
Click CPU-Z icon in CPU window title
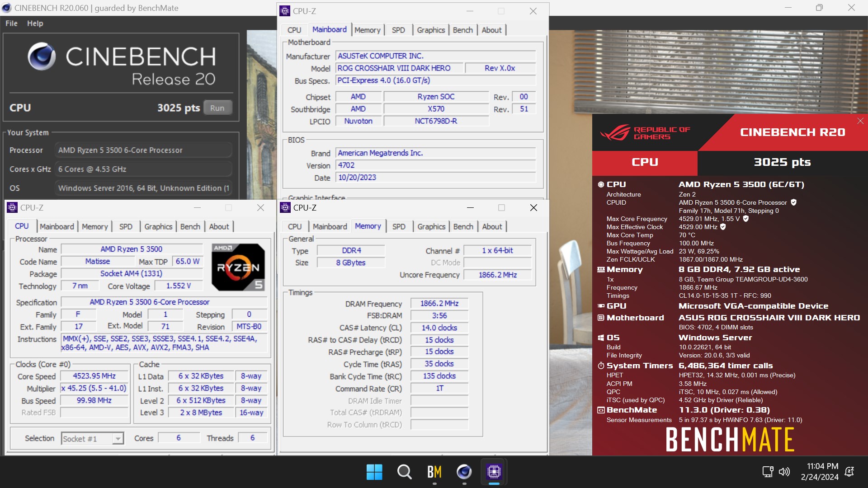point(12,207)
